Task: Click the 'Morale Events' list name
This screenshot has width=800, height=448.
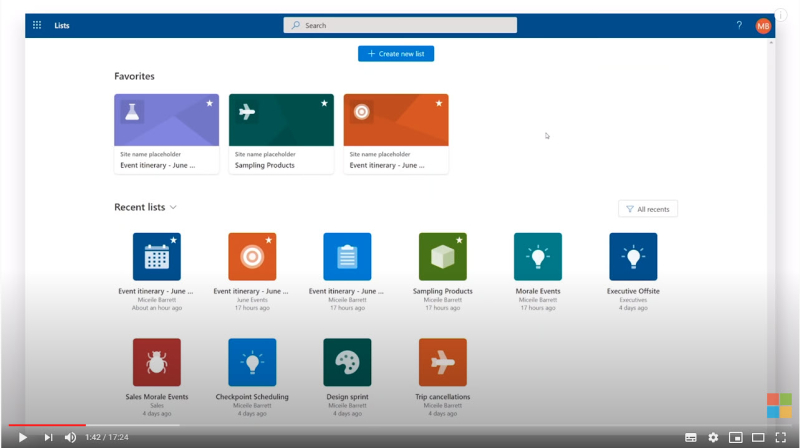Action: click(x=538, y=291)
